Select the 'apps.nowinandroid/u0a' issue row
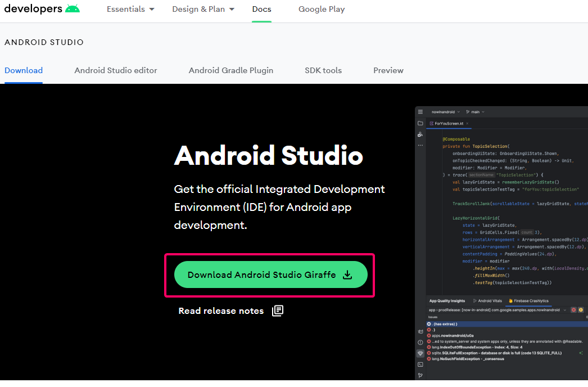The image size is (588, 387). click(x=507, y=336)
